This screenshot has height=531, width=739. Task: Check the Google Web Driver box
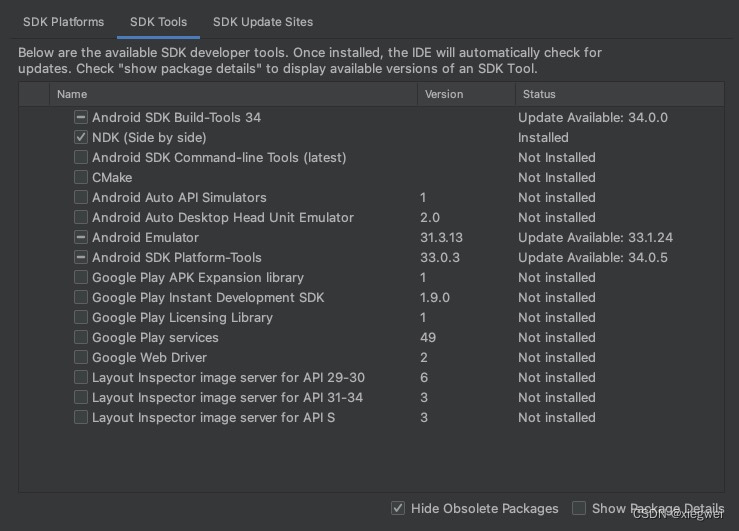click(x=81, y=357)
